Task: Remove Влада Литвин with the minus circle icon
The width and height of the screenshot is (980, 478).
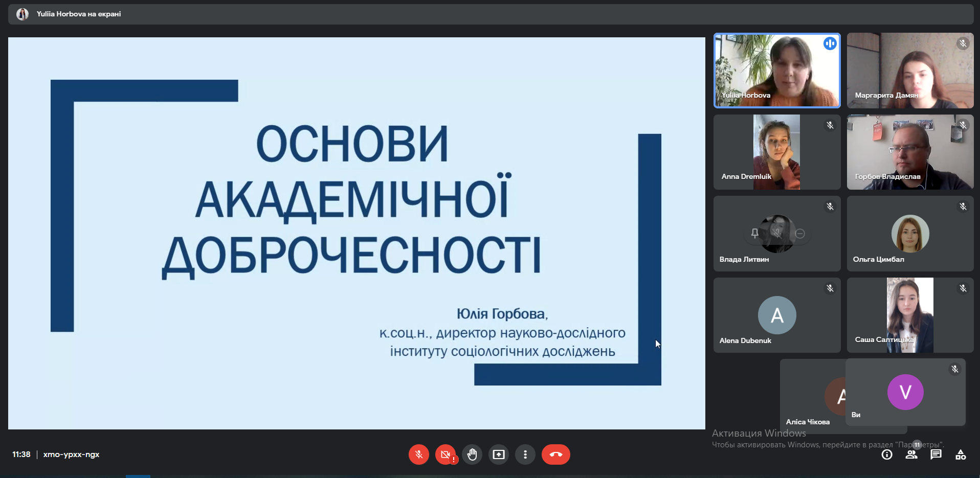Action: 800,234
